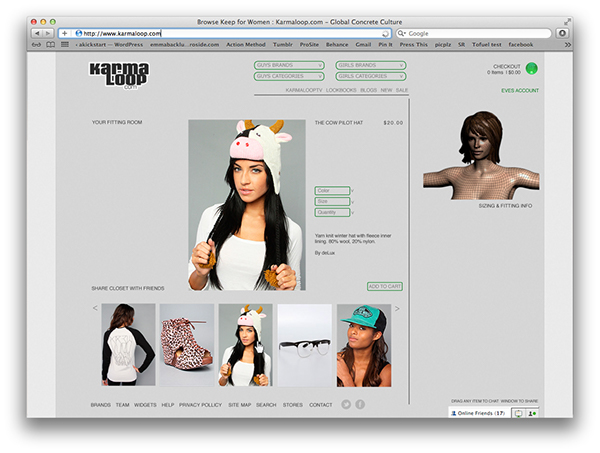600x453 pixels.
Task: Open the Eves Account link
Action: click(x=520, y=91)
